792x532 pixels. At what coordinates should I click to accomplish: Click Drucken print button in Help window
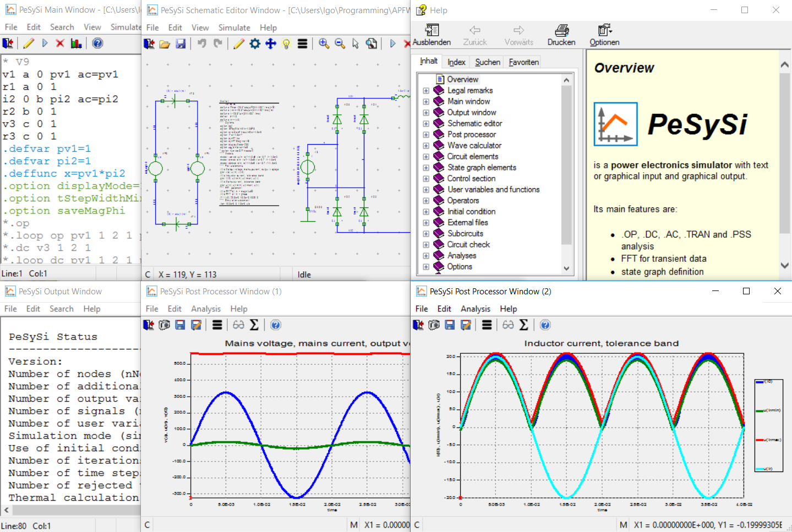561,35
